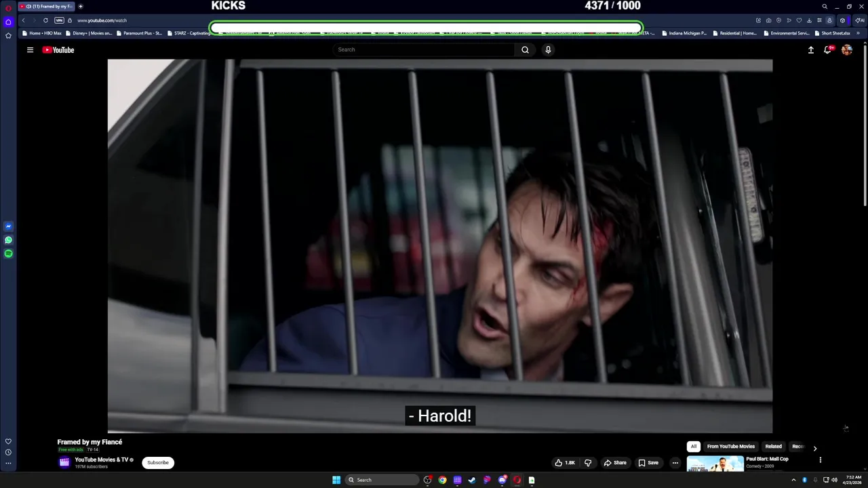The height and width of the screenshot is (488, 868).
Task: Like the video with thumbs up
Action: (564, 463)
